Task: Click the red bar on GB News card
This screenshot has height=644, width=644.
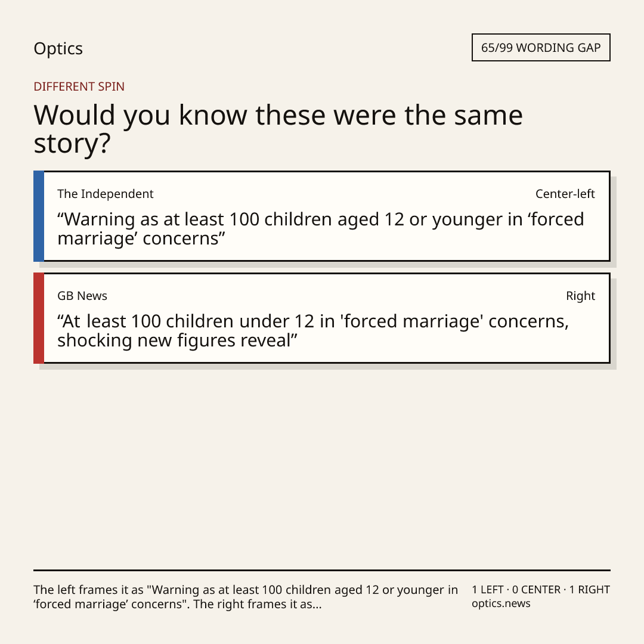Action: [39, 318]
